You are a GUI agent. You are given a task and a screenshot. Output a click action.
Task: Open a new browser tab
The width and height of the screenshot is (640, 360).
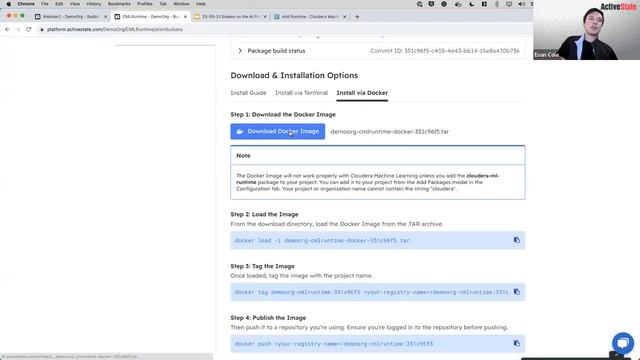point(357,17)
